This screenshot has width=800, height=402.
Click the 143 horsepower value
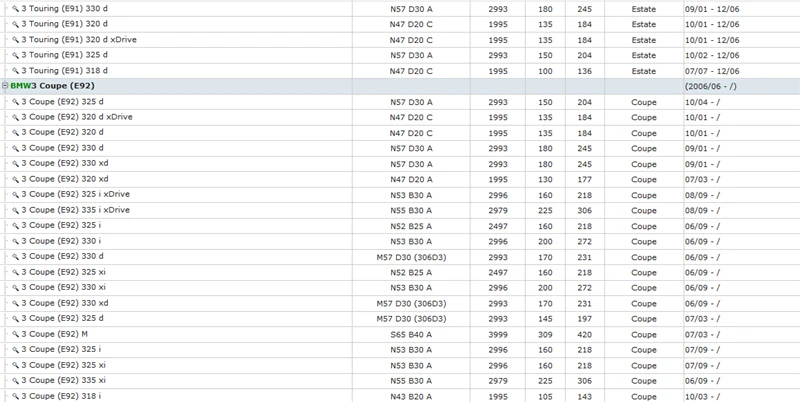584,396
